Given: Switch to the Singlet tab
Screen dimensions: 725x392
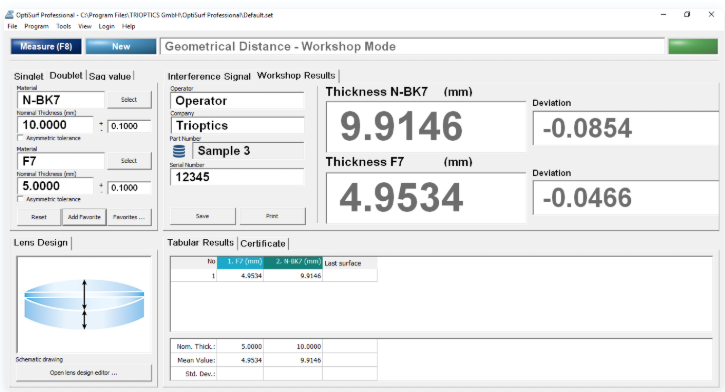Looking at the screenshot, I should 29,76.
